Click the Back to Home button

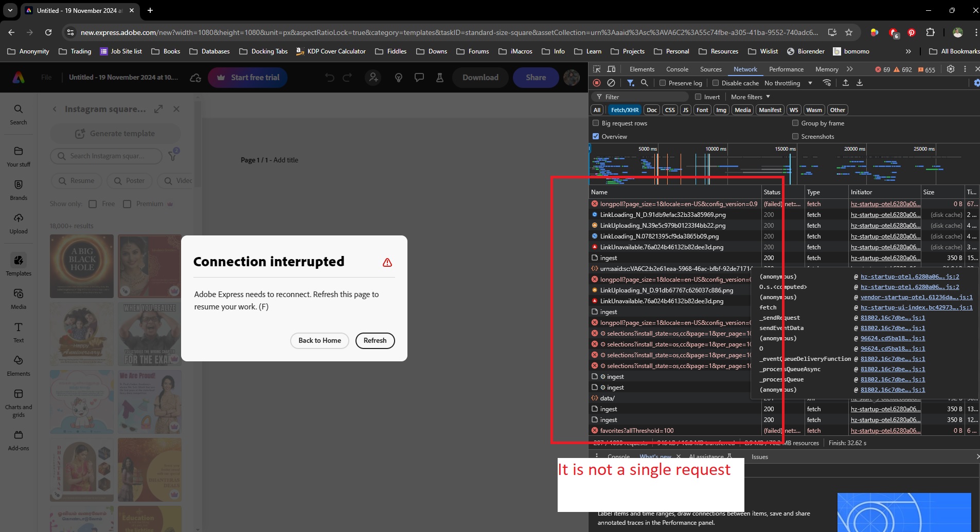pyautogui.click(x=319, y=340)
